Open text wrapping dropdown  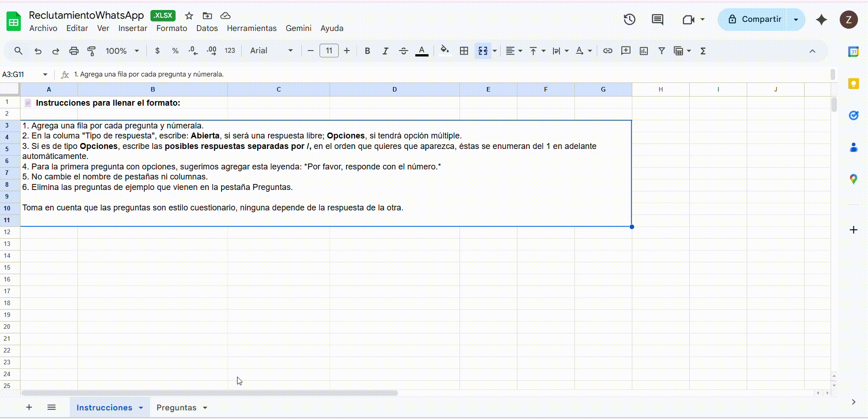(560, 51)
